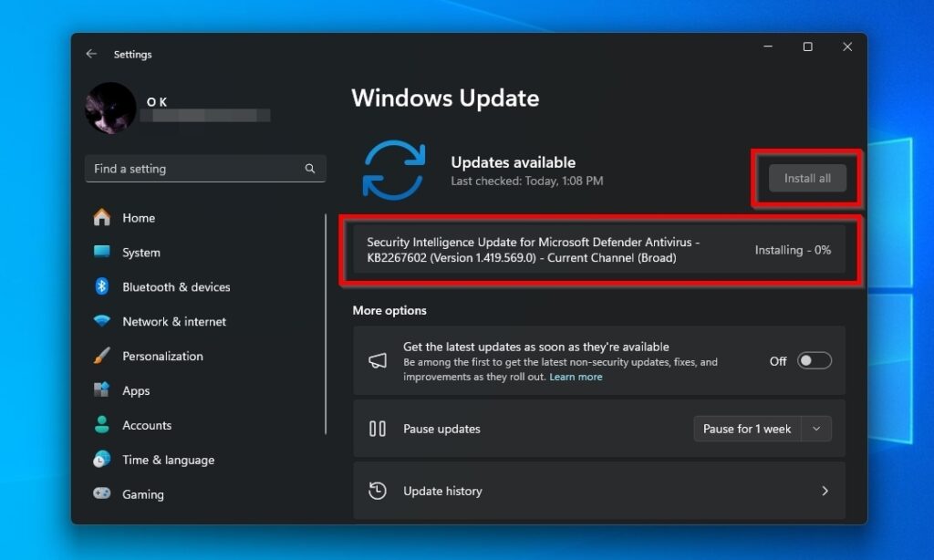Open System settings via the monitor icon

tap(101, 253)
